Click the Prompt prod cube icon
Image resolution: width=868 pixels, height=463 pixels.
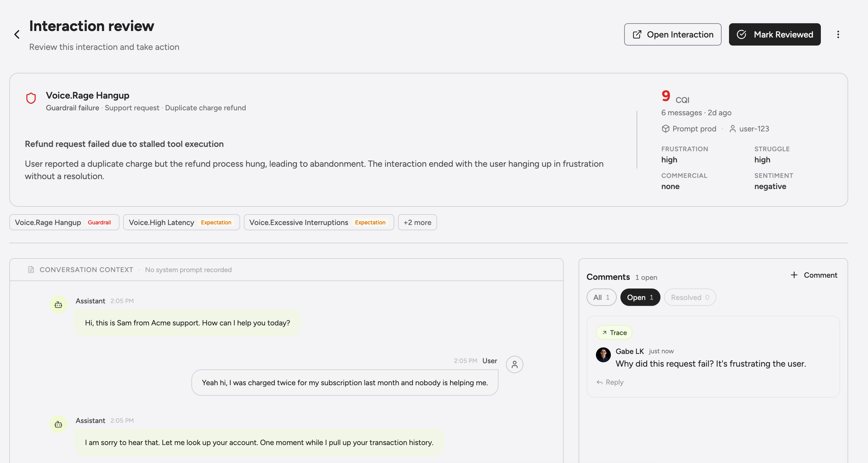point(665,129)
